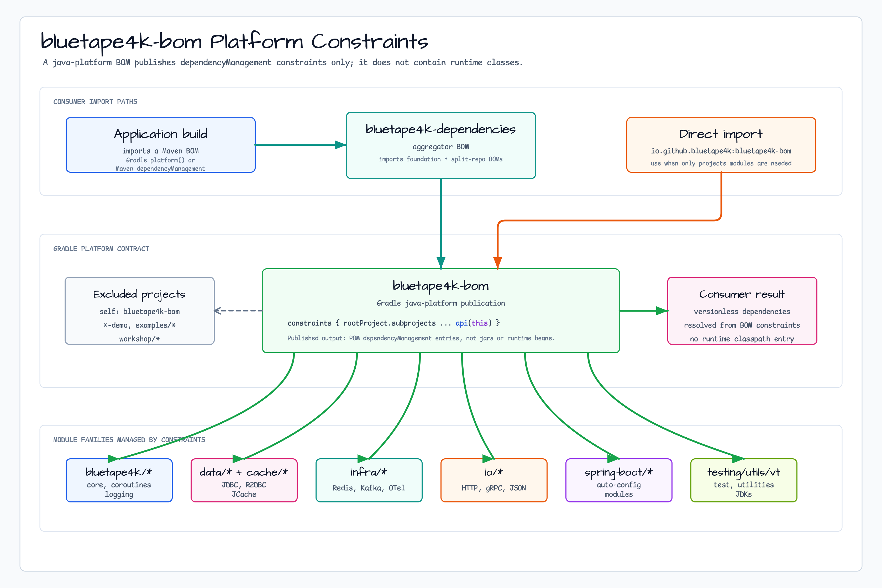The height and width of the screenshot is (588, 882).
Task: Select the bluetape4k-dependencies node
Action: (441, 145)
